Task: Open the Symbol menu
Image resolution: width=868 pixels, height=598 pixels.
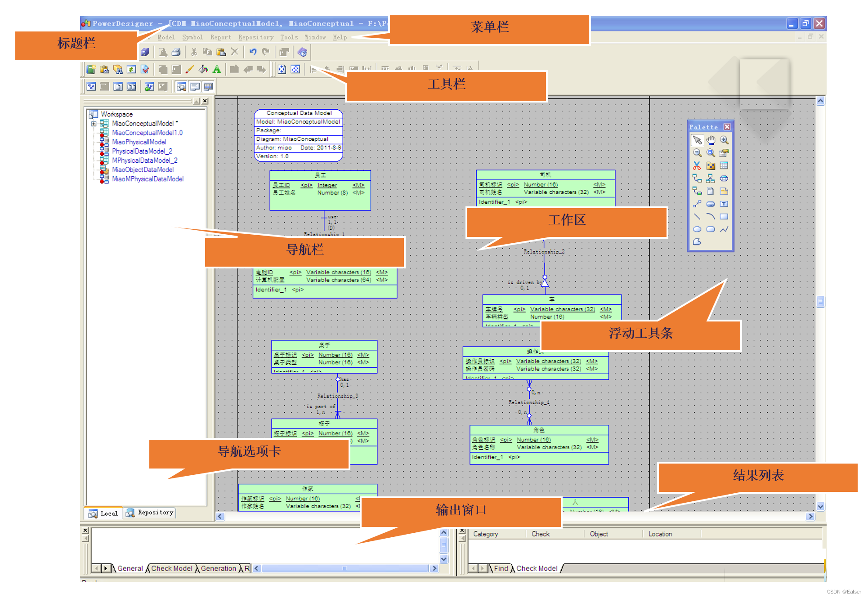Action: (192, 37)
